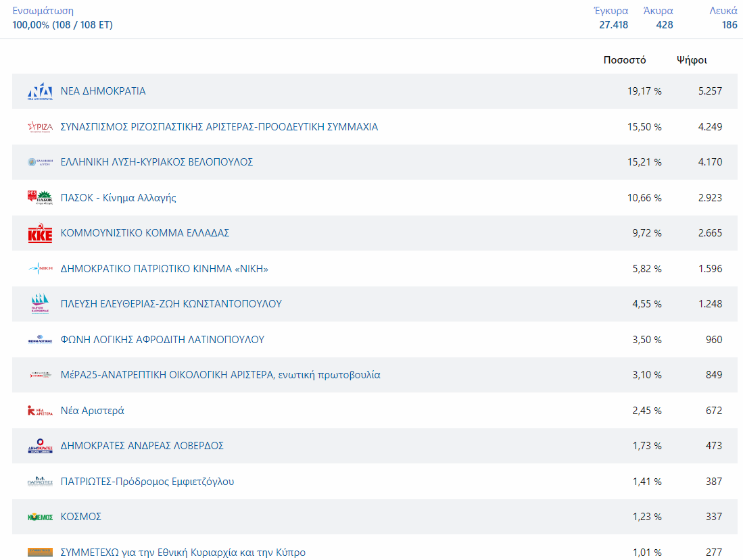Click the blank votes count 186
Image resolution: width=743 pixels, height=560 pixels.
coord(729,25)
